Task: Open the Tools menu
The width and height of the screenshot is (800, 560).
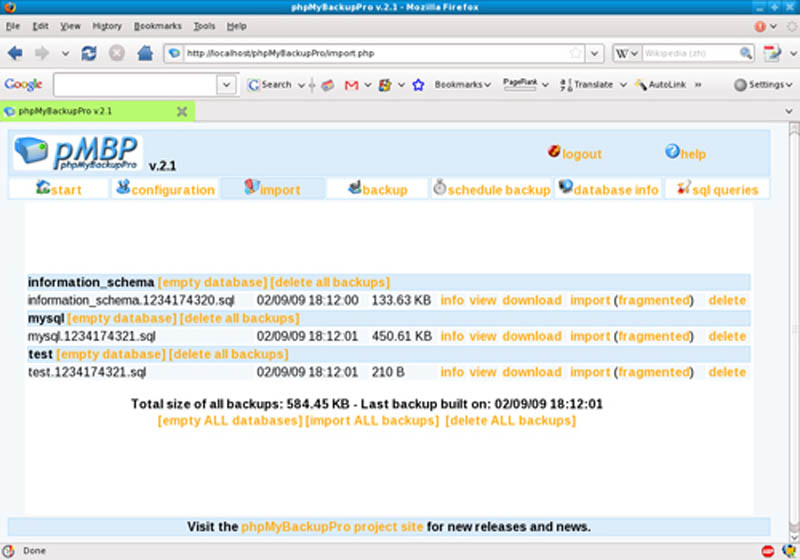Action: (x=204, y=26)
